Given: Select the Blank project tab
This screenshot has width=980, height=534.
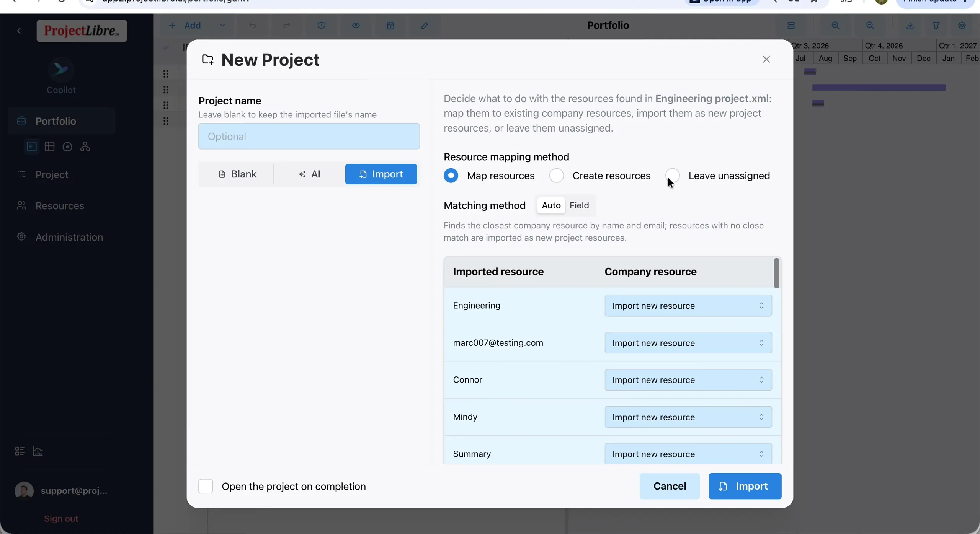Looking at the screenshot, I should point(237,174).
